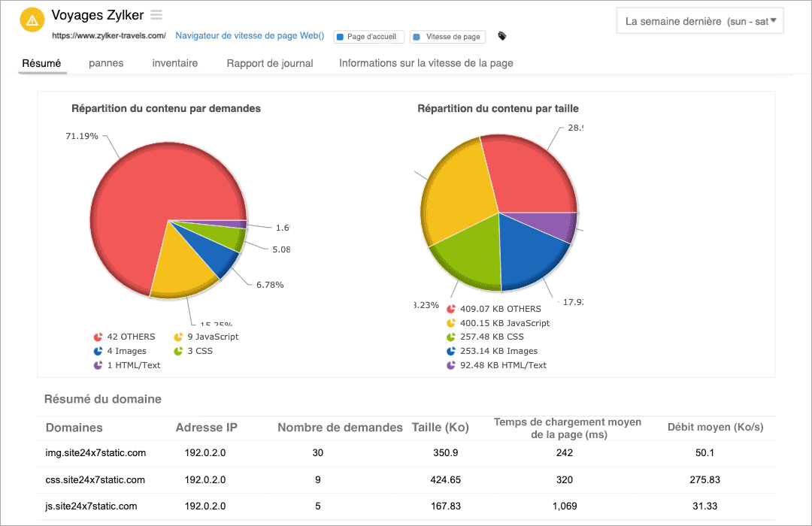Viewport: 812px width, 526px height.
Task: Click the yellow legend icon for 400.15 KB JavaScript
Action: coord(451,322)
